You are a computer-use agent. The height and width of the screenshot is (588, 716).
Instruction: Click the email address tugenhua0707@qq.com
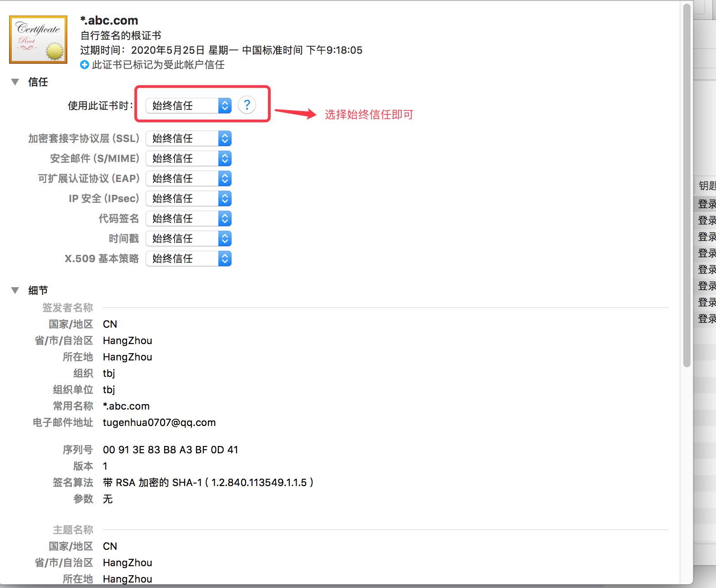coord(159,422)
